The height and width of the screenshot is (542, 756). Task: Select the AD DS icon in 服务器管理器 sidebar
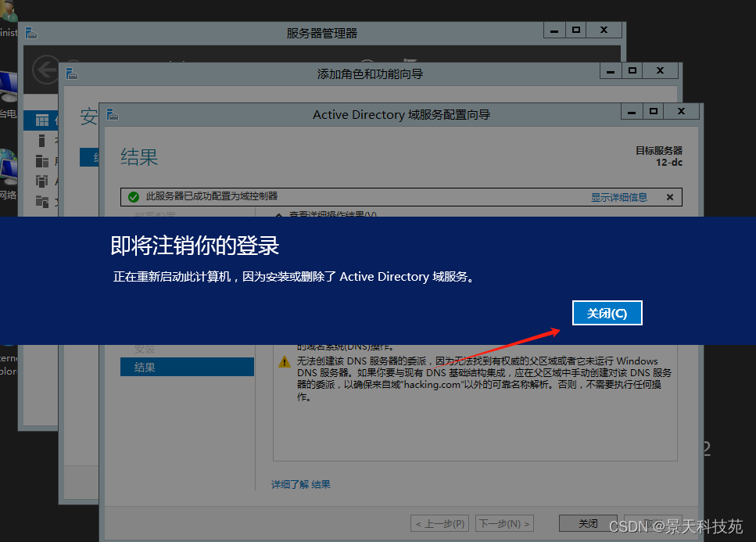click(42, 181)
